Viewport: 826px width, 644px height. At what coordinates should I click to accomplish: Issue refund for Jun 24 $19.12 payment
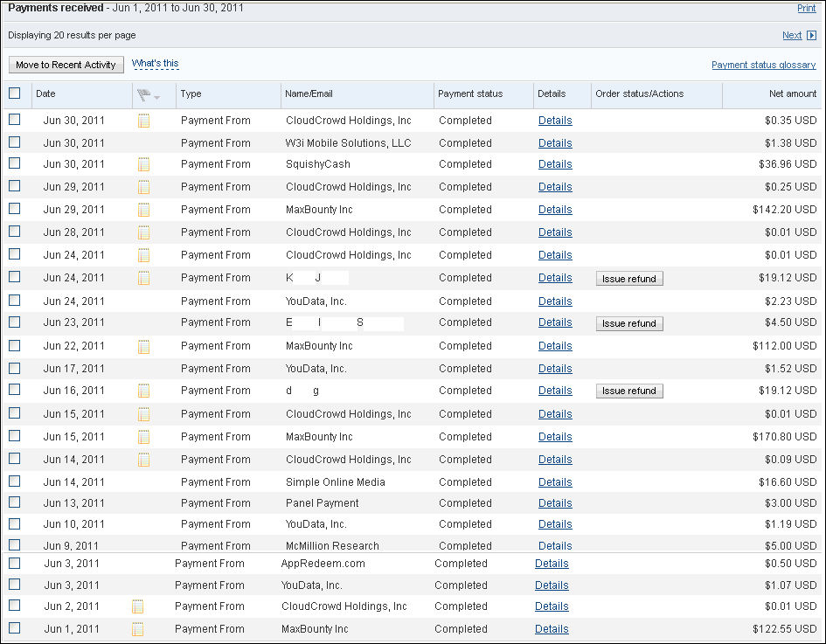click(x=629, y=279)
